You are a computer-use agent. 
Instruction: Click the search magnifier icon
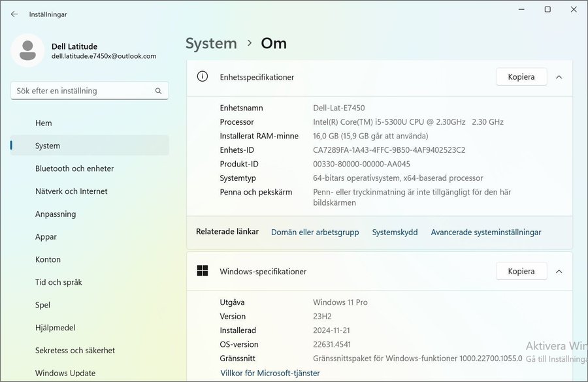click(158, 91)
